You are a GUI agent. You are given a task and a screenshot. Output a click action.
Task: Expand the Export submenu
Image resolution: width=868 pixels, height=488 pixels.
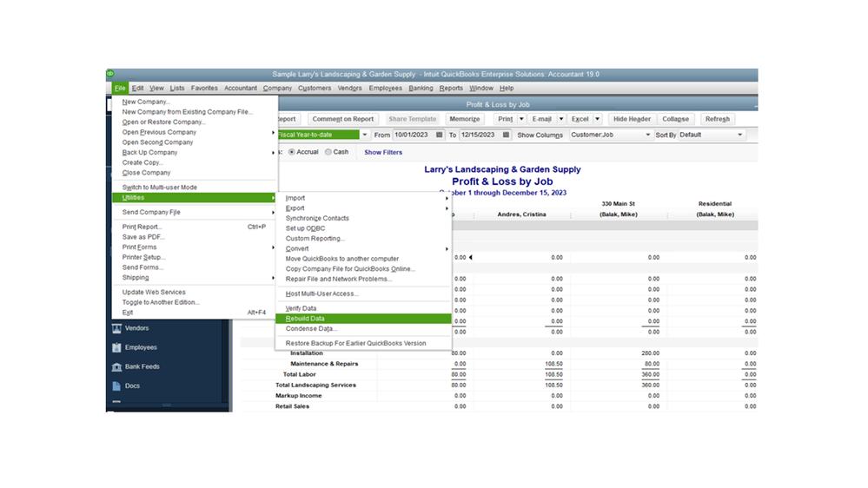point(364,208)
